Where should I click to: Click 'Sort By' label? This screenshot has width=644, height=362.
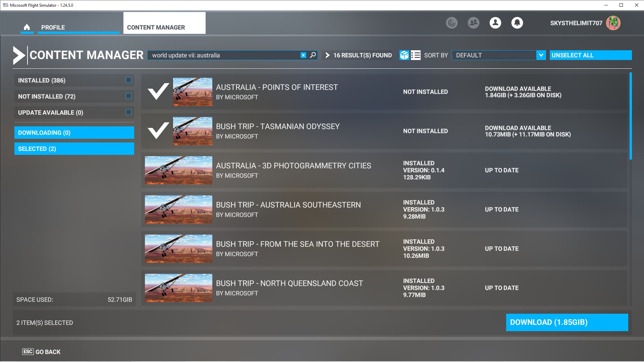coord(436,55)
